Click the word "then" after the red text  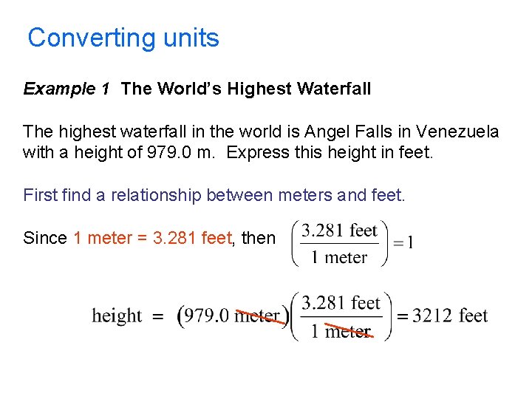pyautogui.click(x=258, y=238)
